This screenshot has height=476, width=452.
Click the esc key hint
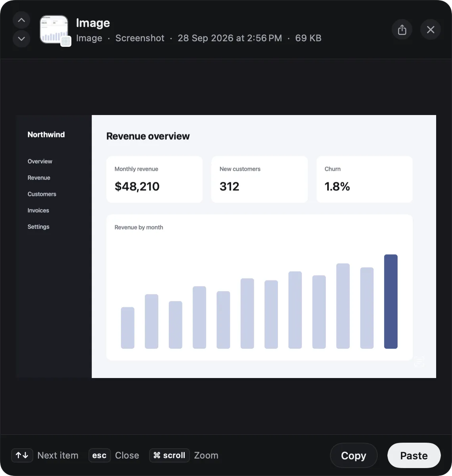click(100, 455)
